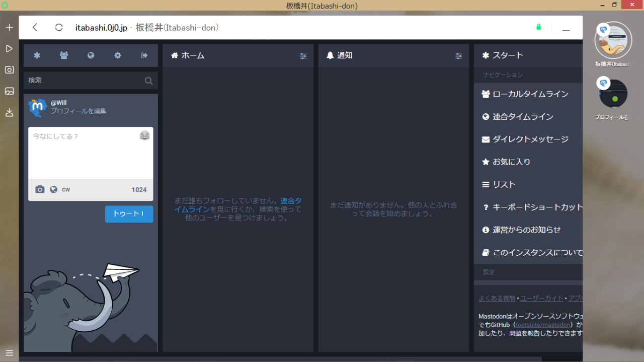Attach media with the camera icon

(40, 189)
